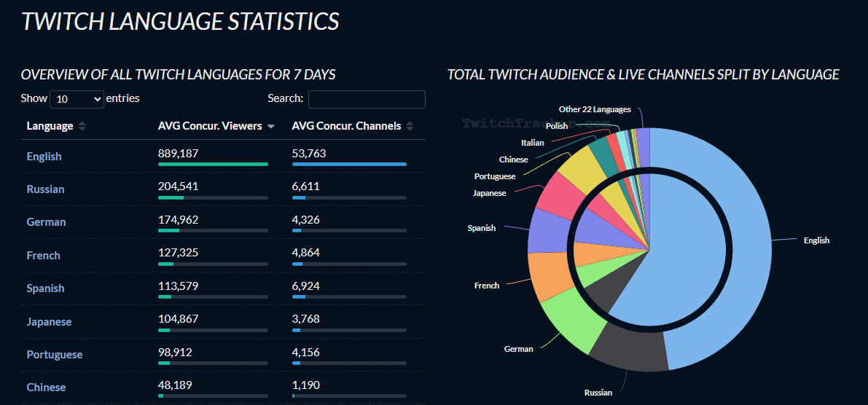Click the Search input field
868x405 pixels.
click(x=367, y=99)
